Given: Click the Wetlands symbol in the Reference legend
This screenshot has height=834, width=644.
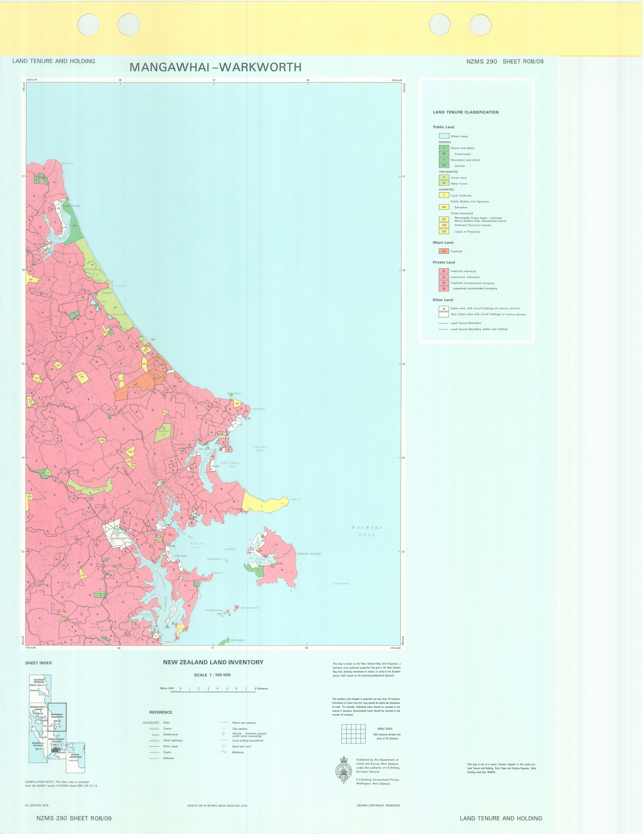Looking at the screenshot, I should (224, 752).
